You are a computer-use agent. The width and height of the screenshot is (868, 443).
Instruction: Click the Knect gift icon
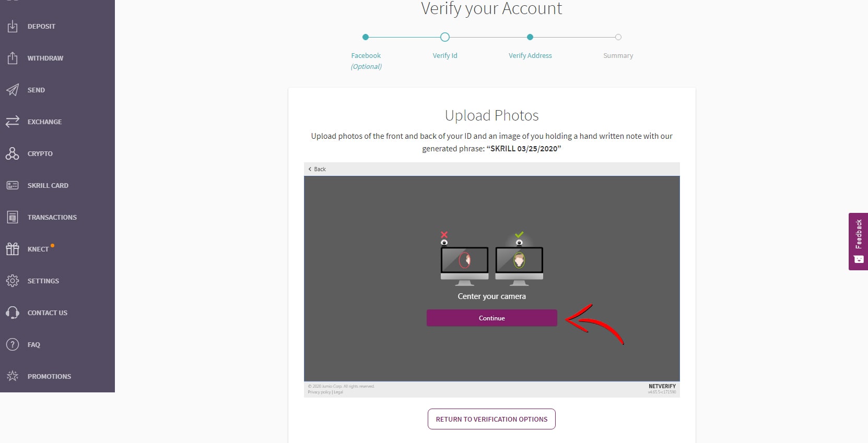coord(13,249)
